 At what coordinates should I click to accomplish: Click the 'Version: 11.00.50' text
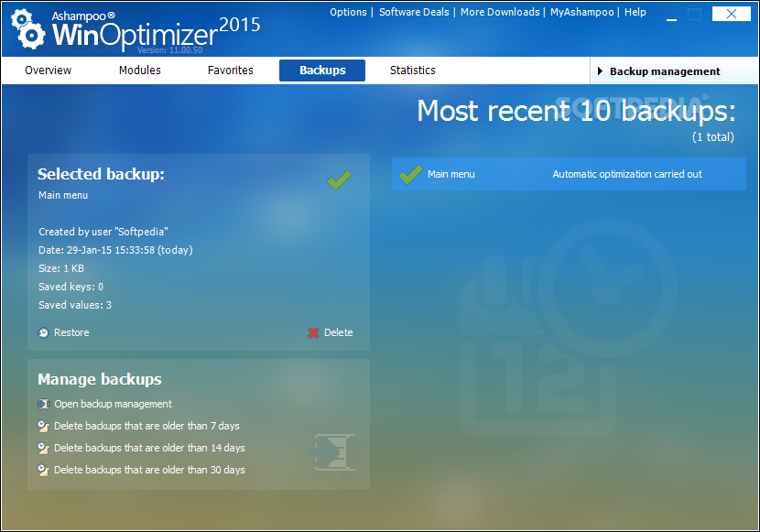click(x=169, y=50)
